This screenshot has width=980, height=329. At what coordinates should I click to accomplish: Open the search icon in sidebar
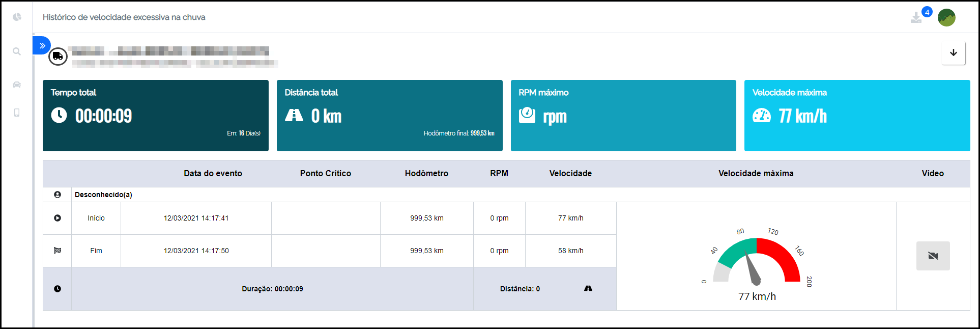pos(17,51)
